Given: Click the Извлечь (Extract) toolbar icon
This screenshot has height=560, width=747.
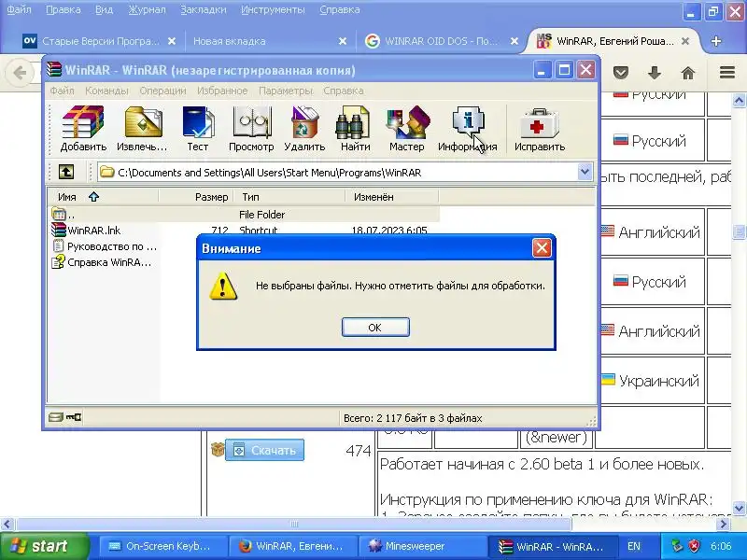Looking at the screenshot, I should (143, 129).
